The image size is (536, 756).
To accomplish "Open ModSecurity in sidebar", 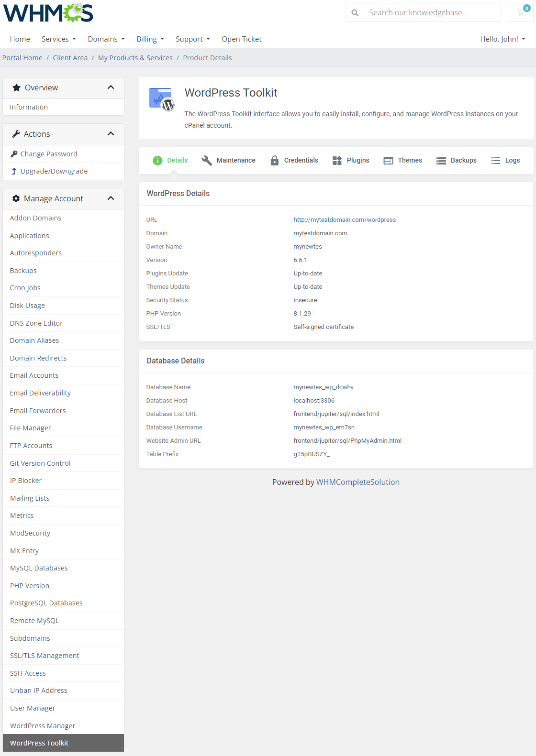I will point(63,533).
